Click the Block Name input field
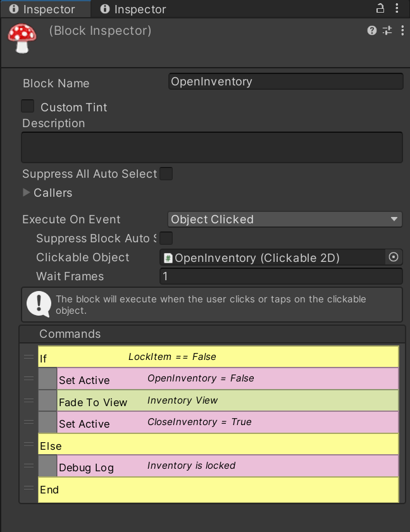 pos(286,82)
